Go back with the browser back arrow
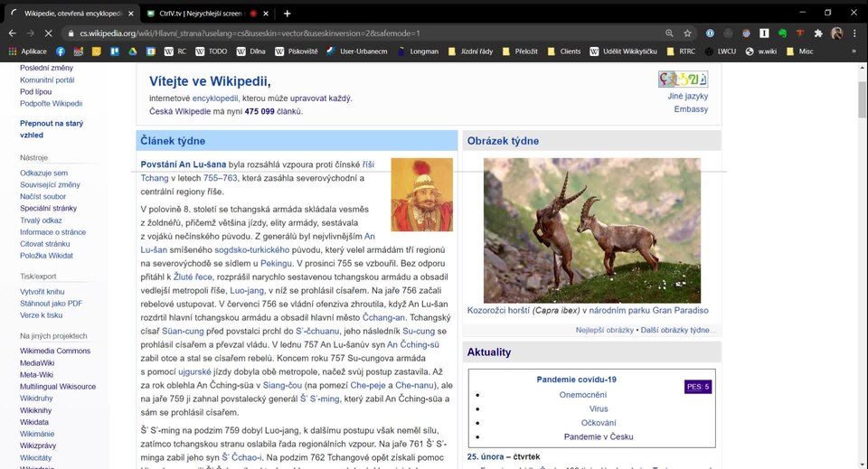This screenshot has height=469, width=868. coord(12,33)
